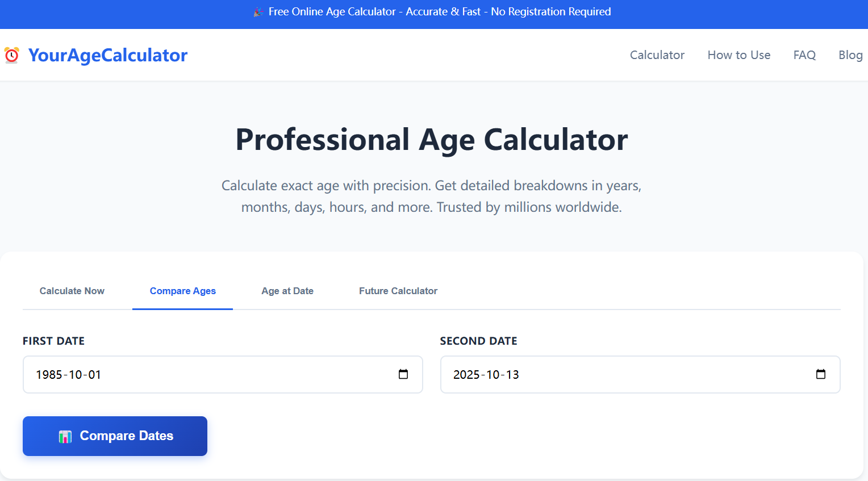
Task: Navigate to the FAQ section
Action: click(804, 55)
